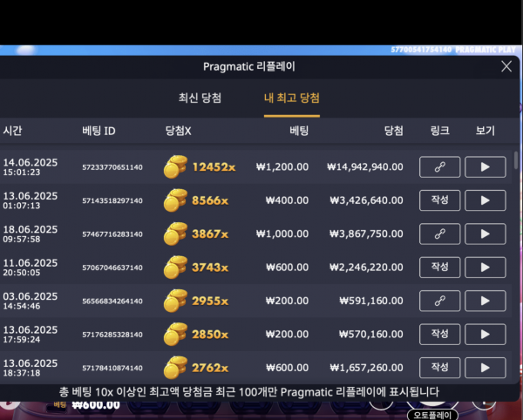Click the 오토플레이 button at the bottom
523x420 pixels.
click(432, 415)
